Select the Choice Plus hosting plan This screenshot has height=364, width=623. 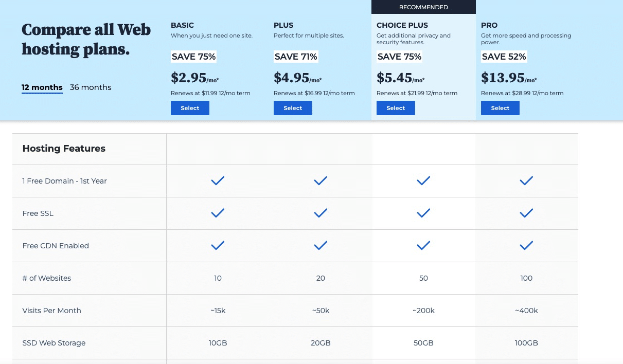[396, 108]
